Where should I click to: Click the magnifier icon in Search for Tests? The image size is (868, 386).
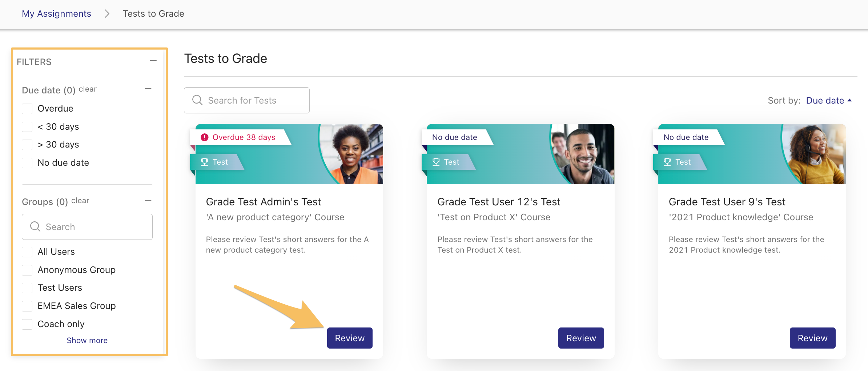point(197,100)
